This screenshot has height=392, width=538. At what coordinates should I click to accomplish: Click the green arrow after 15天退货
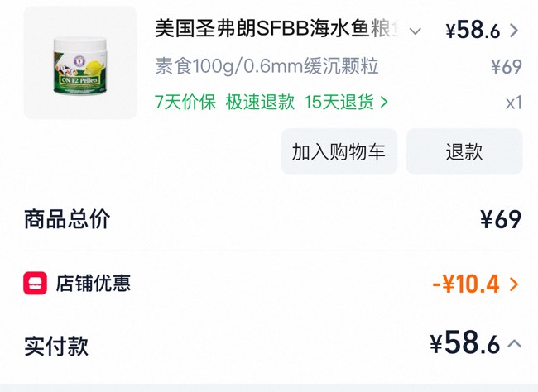tap(384, 103)
